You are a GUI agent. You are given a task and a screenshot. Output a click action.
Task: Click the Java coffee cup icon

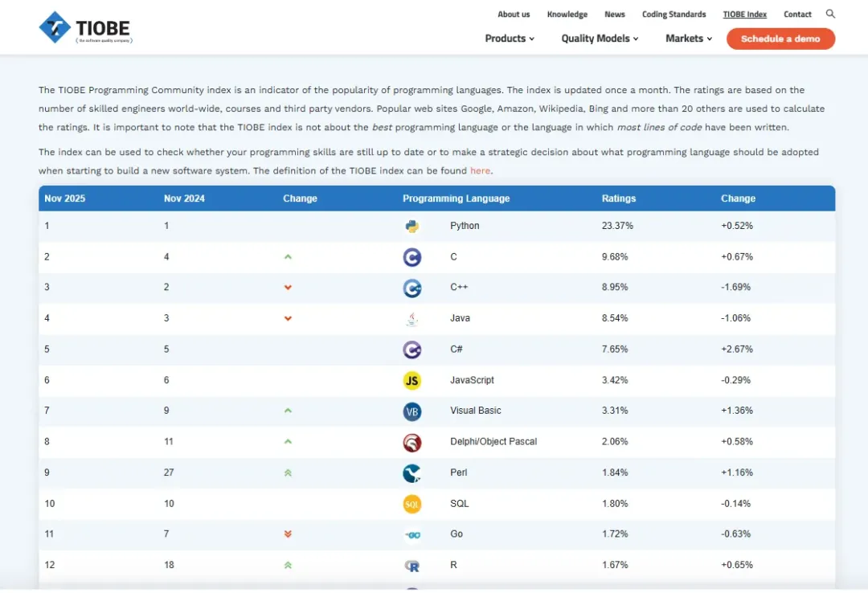[x=411, y=318]
